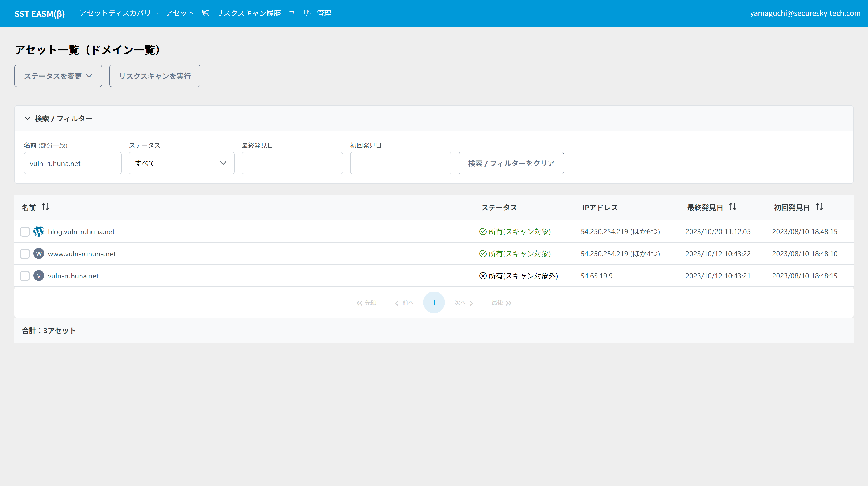Select the www.vuln-ruhuna.net row checkbox

click(x=25, y=254)
